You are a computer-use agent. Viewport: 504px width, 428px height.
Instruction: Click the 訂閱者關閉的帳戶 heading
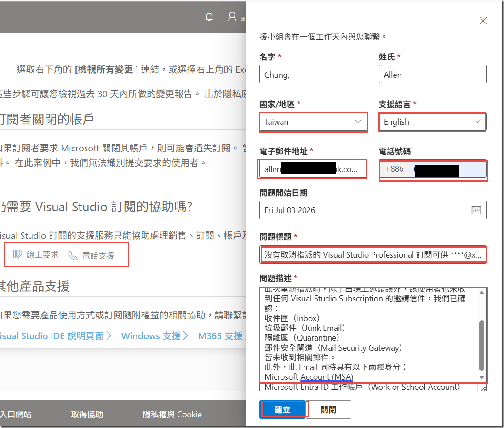[47, 119]
